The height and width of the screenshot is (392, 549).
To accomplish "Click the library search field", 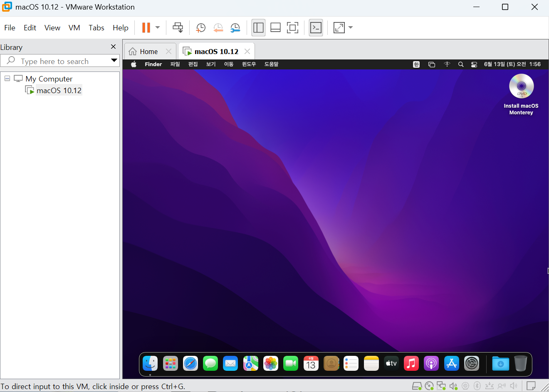I will 55,61.
